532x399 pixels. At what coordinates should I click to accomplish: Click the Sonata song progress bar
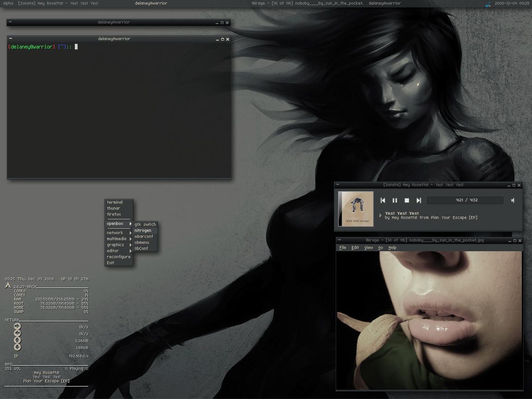[x=465, y=200]
